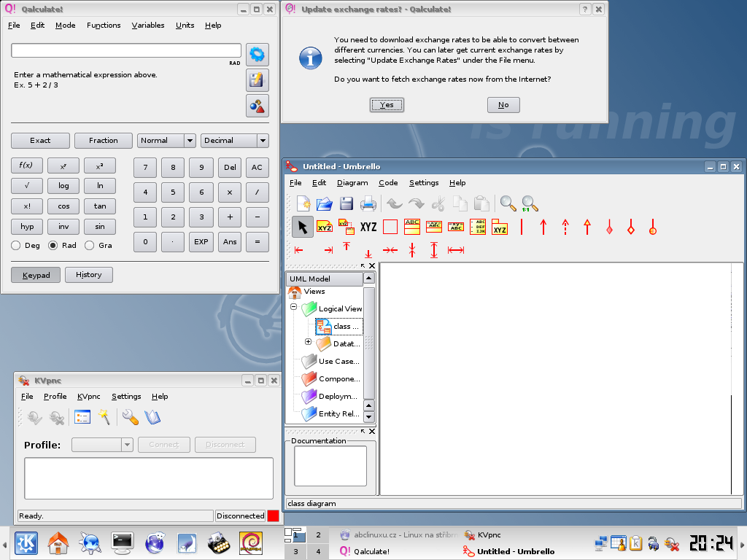747x560 pixels.
Task: Open the Units menu in Qalculate
Action: (x=185, y=26)
